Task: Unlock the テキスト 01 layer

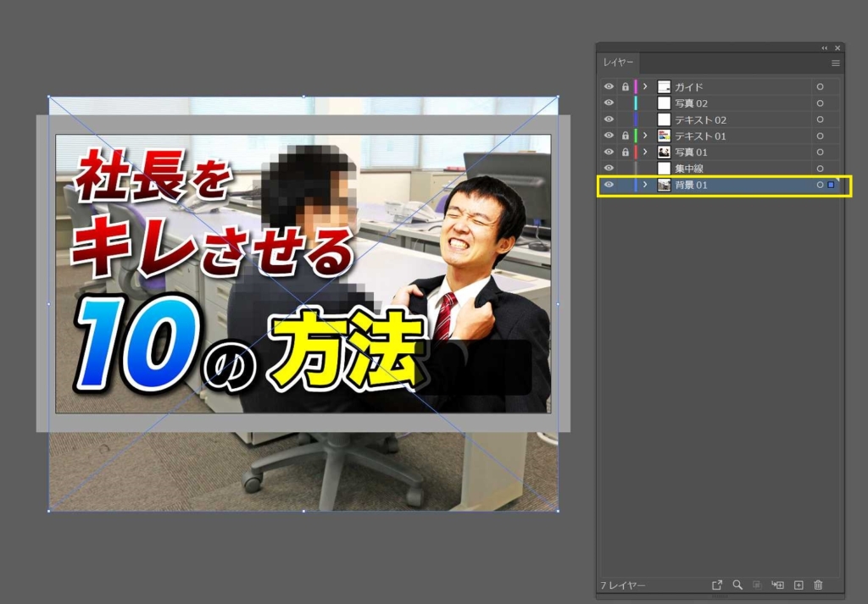Action: pos(625,136)
